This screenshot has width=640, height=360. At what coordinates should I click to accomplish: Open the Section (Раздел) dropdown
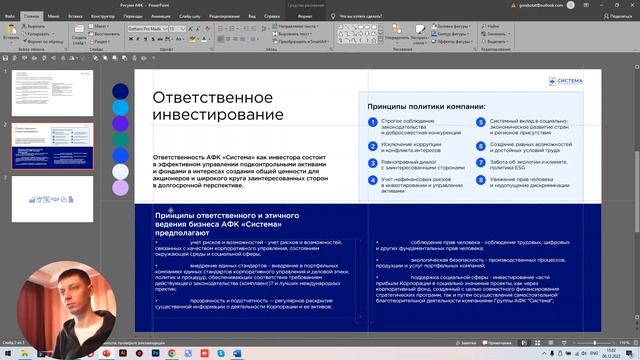pyautogui.click(x=99, y=42)
